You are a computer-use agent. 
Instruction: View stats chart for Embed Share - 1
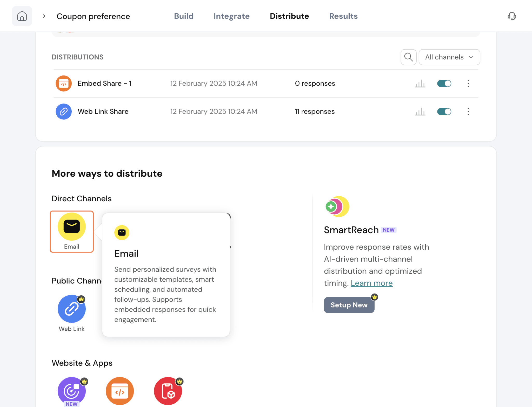point(420,84)
